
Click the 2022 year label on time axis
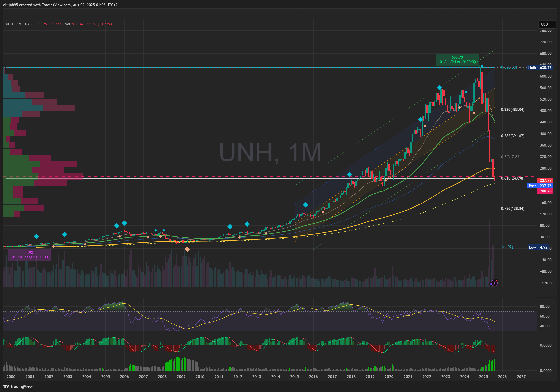[x=427, y=376]
